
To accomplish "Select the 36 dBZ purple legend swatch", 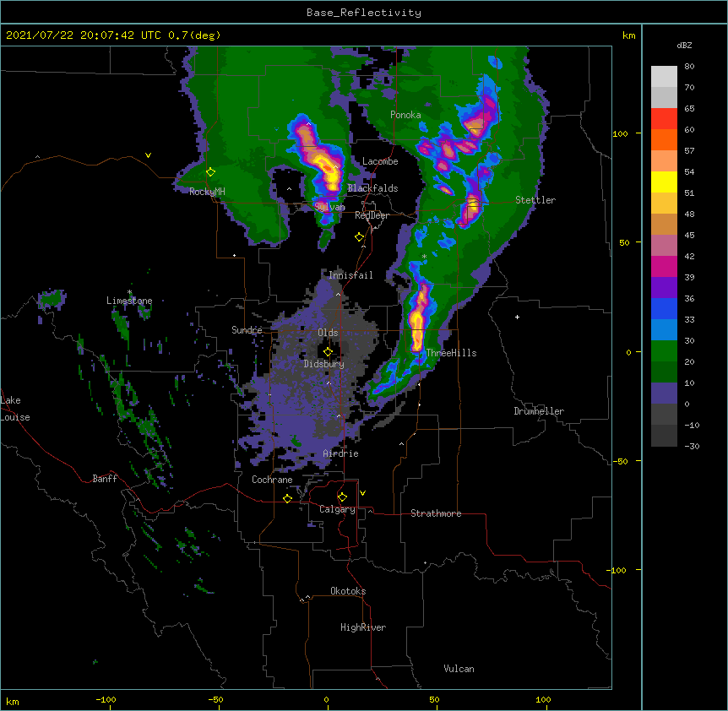I will (664, 288).
